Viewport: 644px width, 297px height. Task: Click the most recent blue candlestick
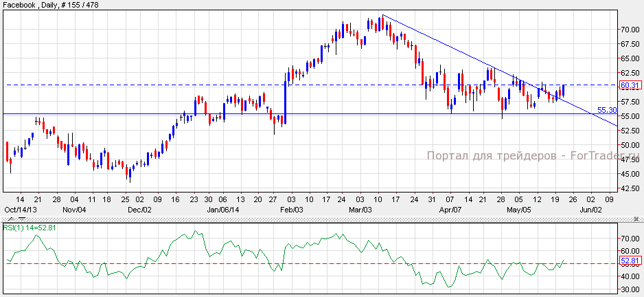[x=563, y=91]
